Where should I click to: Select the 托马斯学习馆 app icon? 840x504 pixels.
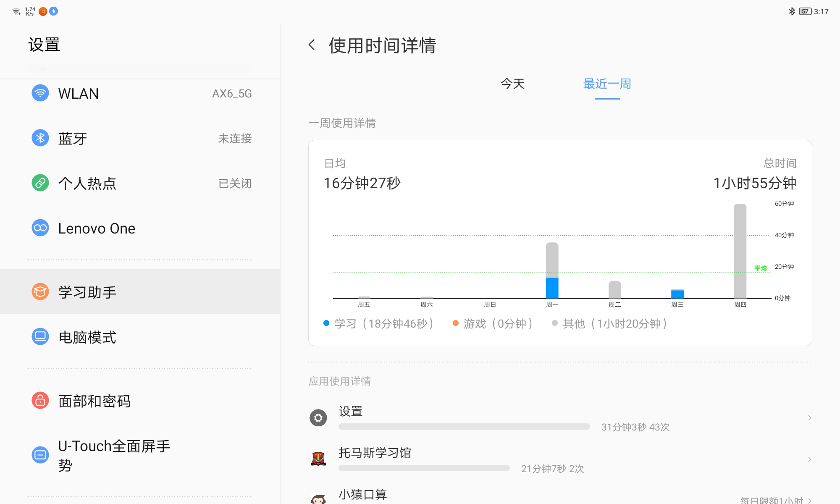coord(318,459)
